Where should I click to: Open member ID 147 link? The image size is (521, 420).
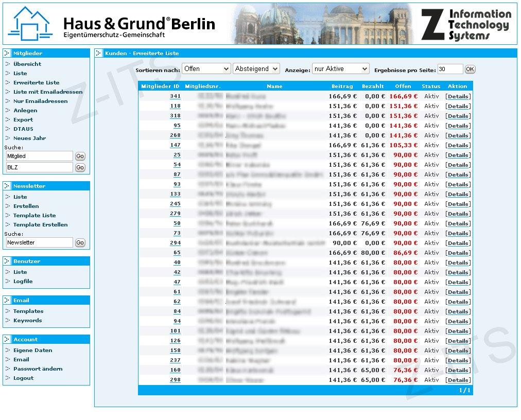click(175, 145)
